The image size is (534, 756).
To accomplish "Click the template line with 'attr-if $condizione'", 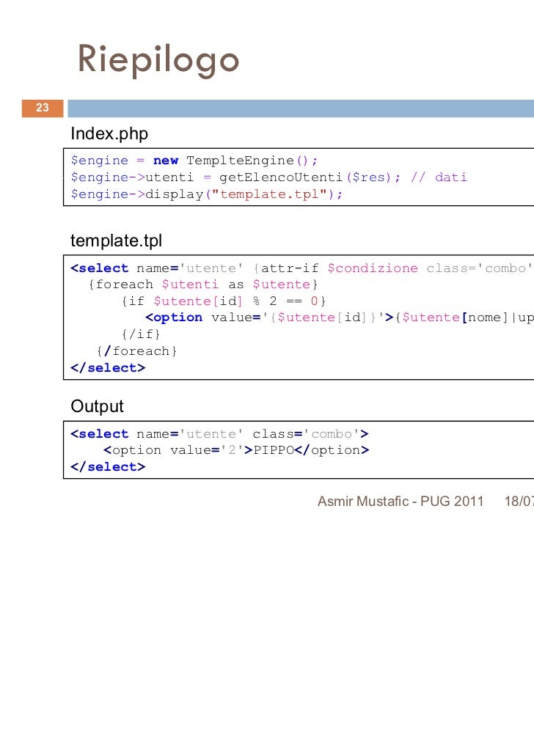I will pos(302,268).
